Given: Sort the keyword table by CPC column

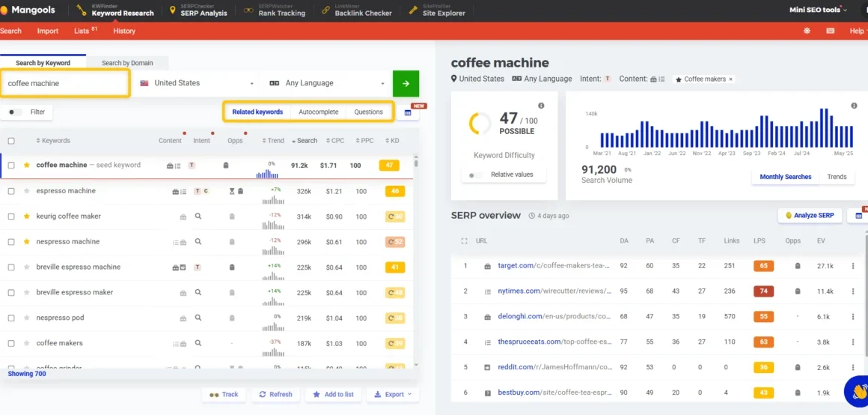Looking at the screenshot, I should click(x=335, y=141).
